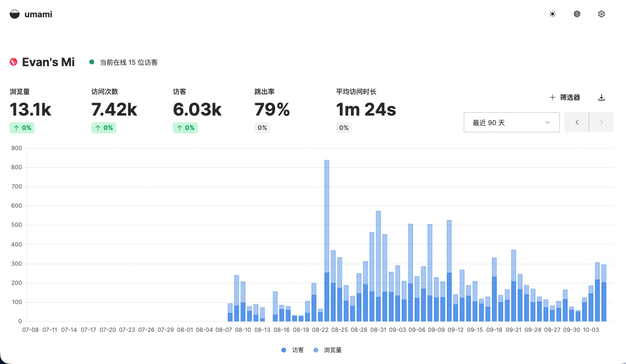The width and height of the screenshot is (626, 364).
Task: Click the download export icon
Action: (x=602, y=97)
